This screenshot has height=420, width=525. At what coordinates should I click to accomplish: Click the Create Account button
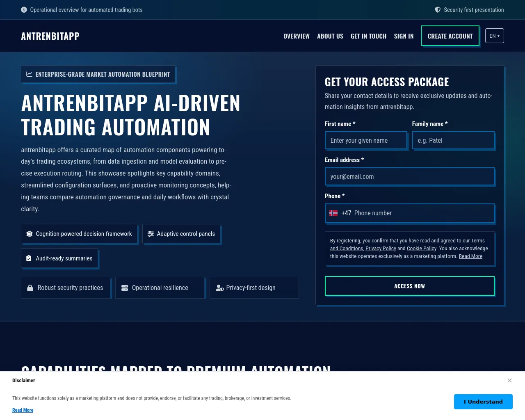click(x=450, y=36)
